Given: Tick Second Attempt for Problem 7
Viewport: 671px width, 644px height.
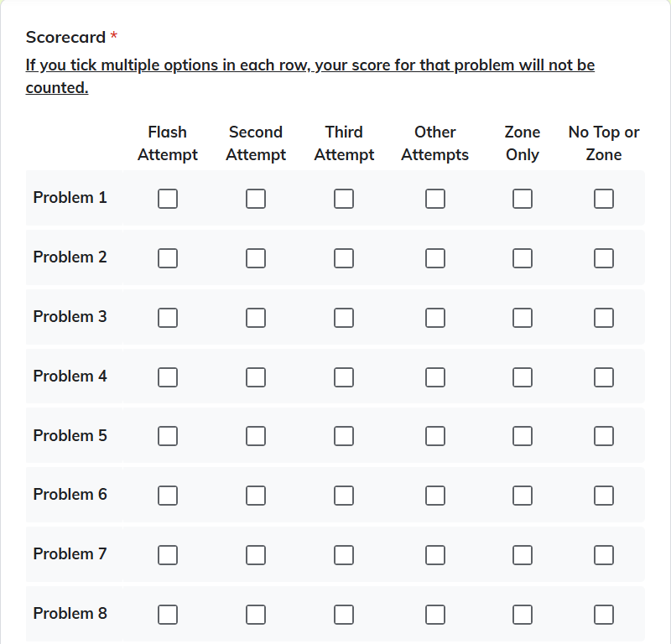Looking at the screenshot, I should 256,555.
